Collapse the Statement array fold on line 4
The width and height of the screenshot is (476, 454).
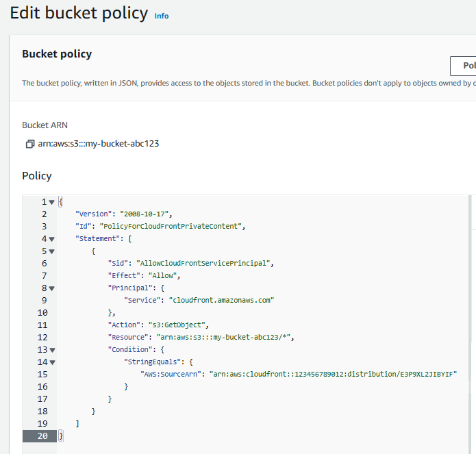[x=52, y=239]
